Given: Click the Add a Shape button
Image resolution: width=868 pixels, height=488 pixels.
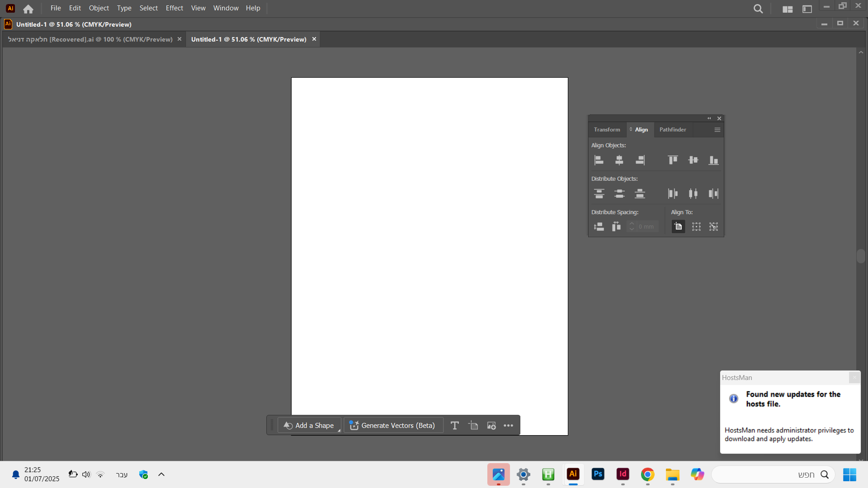Looking at the screenshot, I should point(309,426).
